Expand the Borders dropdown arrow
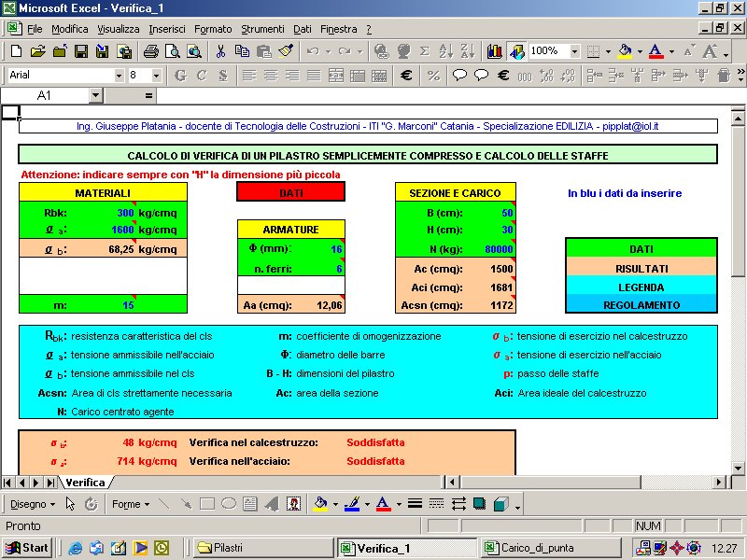 pyautogui.click(x=608, y=51)
